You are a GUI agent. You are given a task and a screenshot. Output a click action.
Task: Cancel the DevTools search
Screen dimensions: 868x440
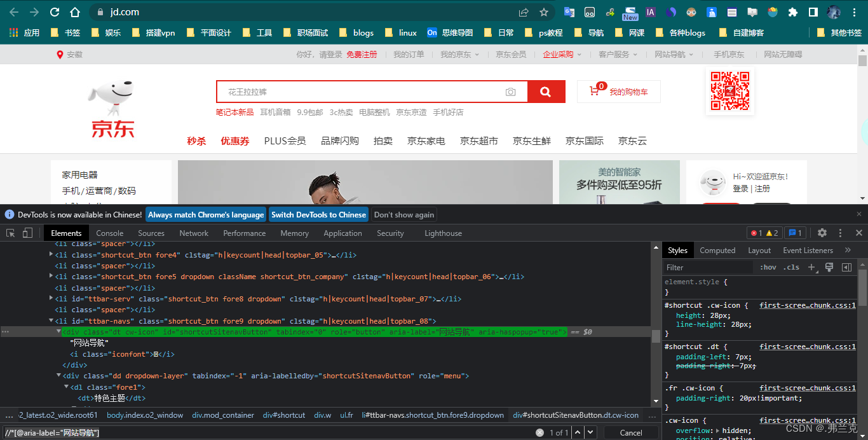click(x=631, y=432)
